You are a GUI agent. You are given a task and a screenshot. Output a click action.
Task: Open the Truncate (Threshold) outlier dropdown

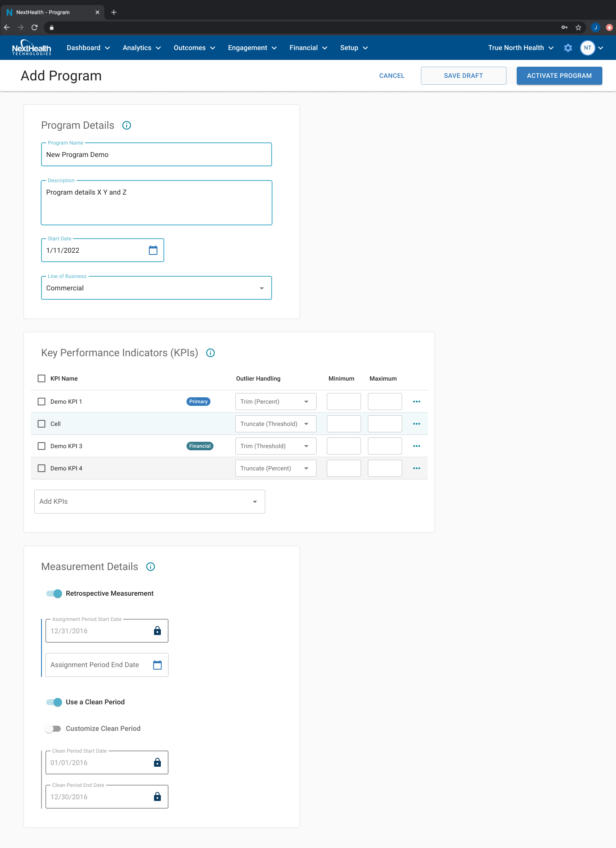point(276,424)
